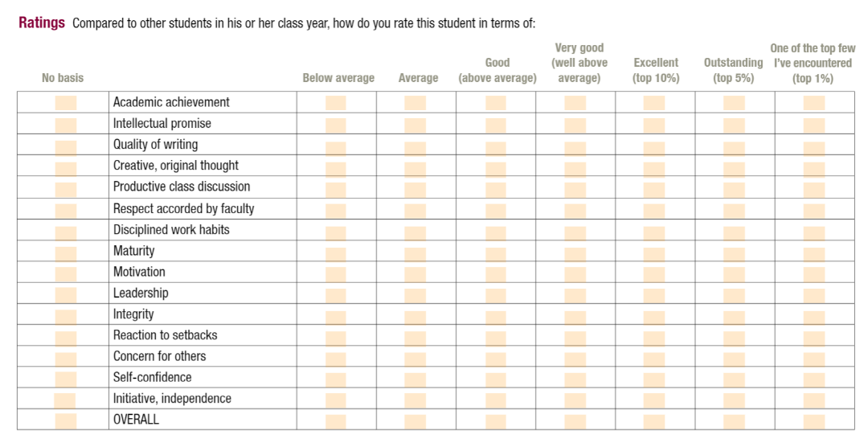Check Very good for Motivation
868x443 pixels.
[575, 273]
